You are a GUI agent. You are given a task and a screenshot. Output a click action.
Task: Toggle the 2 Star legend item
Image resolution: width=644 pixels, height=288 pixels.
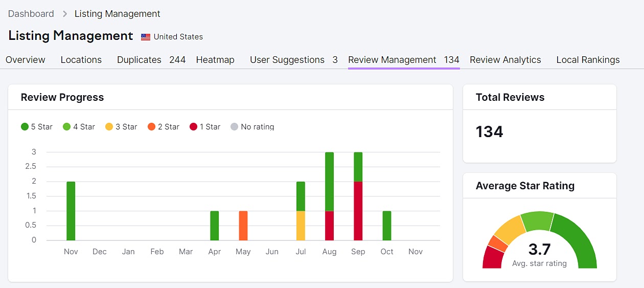tap(163, 127)
